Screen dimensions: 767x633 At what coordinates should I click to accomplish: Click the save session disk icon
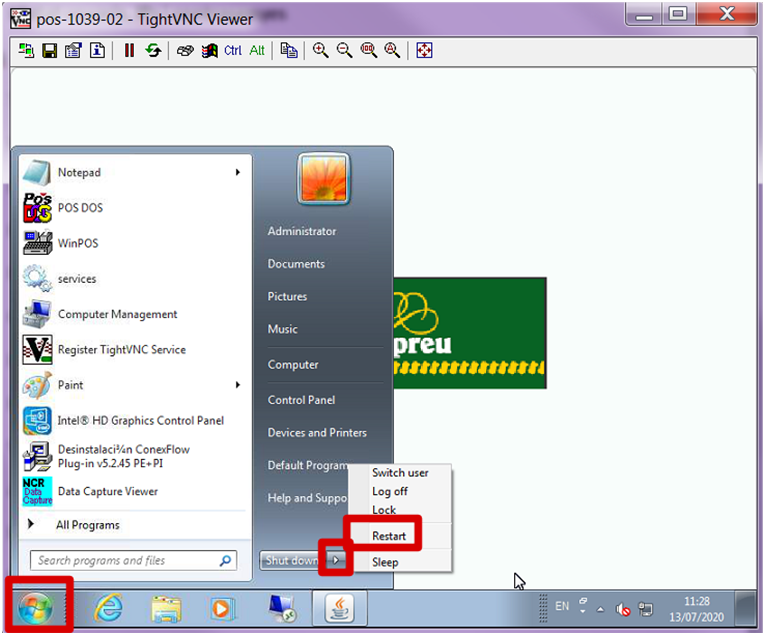point(49,50)
